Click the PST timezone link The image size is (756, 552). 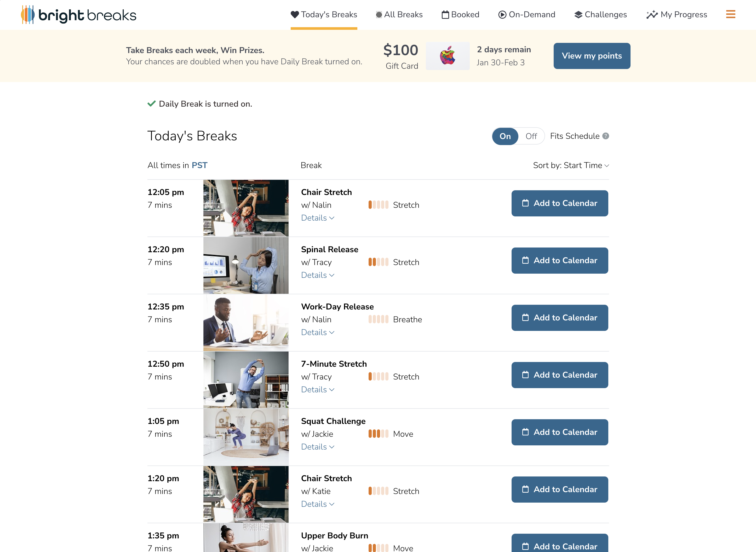[x=199, y=165]
